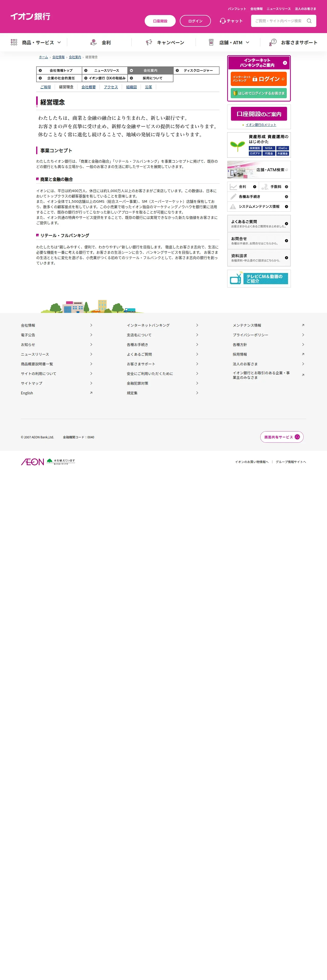This screenshot has height=980, width=327.
Task: Click the chevron next to サイトマップ
Action: coord(91,383)
